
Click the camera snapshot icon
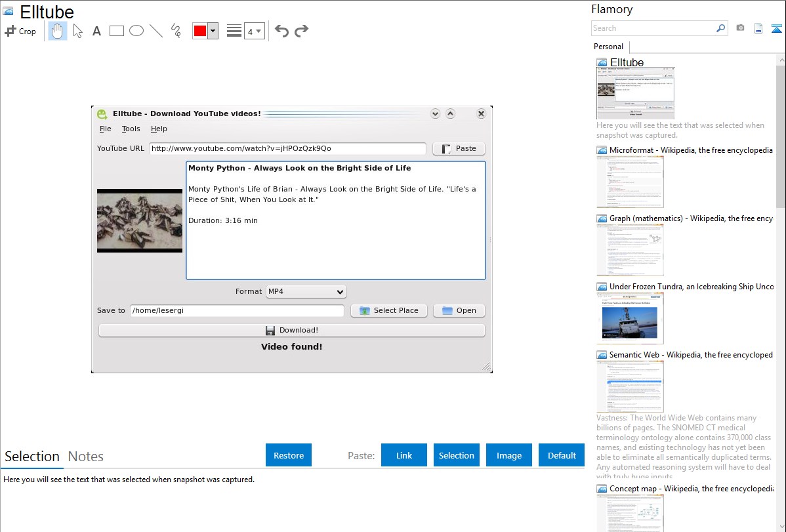pyautogui.click(x=740, y=28)
